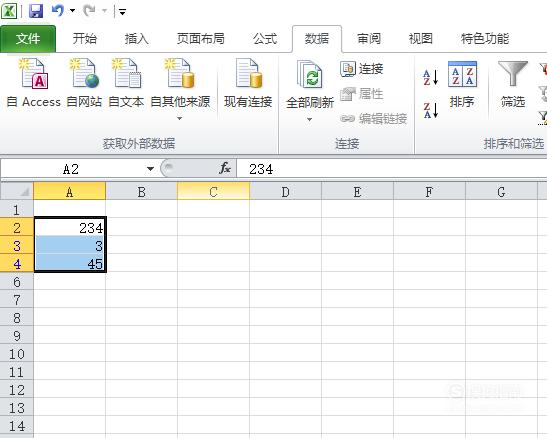Click the select-all corner triangle

pos(17,191)
